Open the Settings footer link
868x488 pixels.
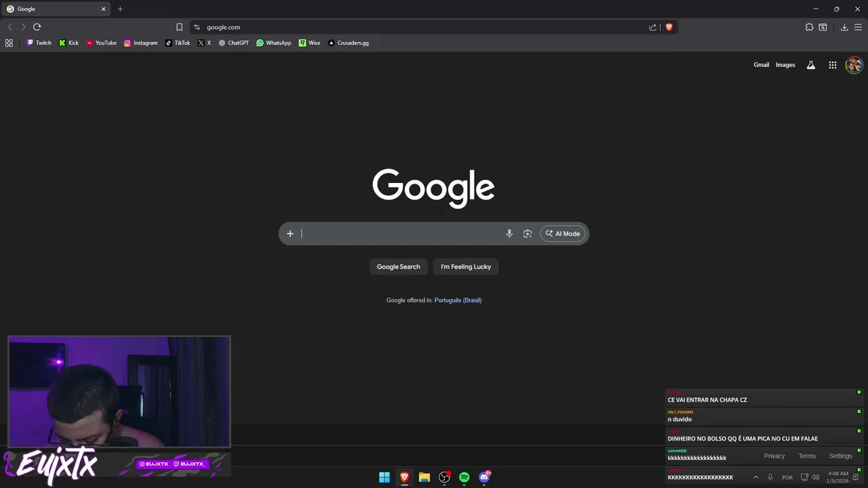[840, 456]
